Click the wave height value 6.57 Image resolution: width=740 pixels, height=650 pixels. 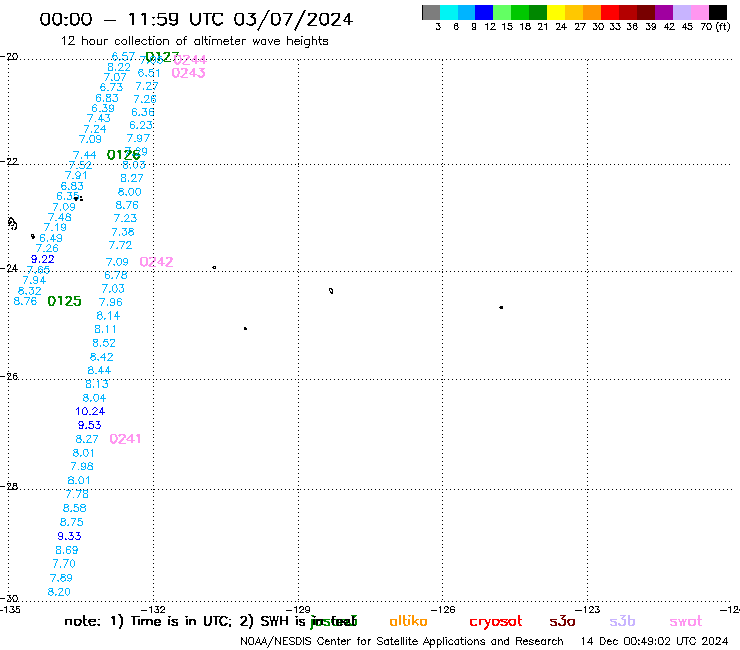tap(123, 56)
